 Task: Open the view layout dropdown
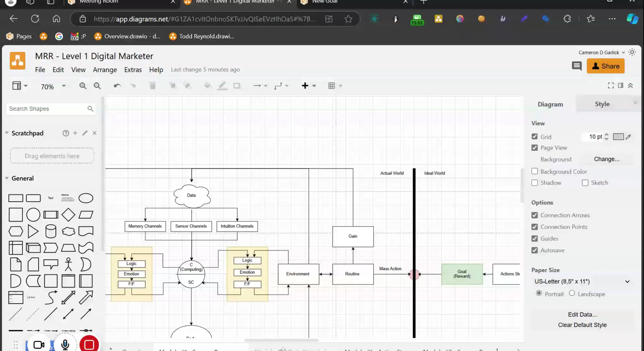(20, 86)
